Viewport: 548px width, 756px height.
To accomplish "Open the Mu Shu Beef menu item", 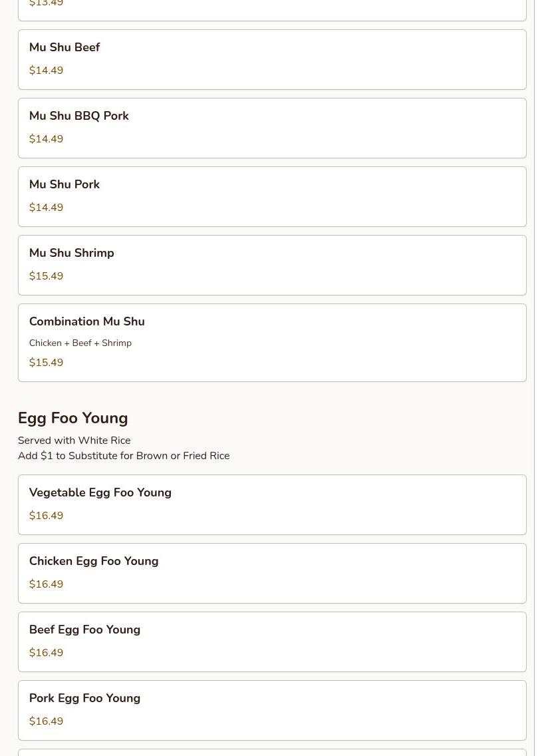I will pos(272,59).
